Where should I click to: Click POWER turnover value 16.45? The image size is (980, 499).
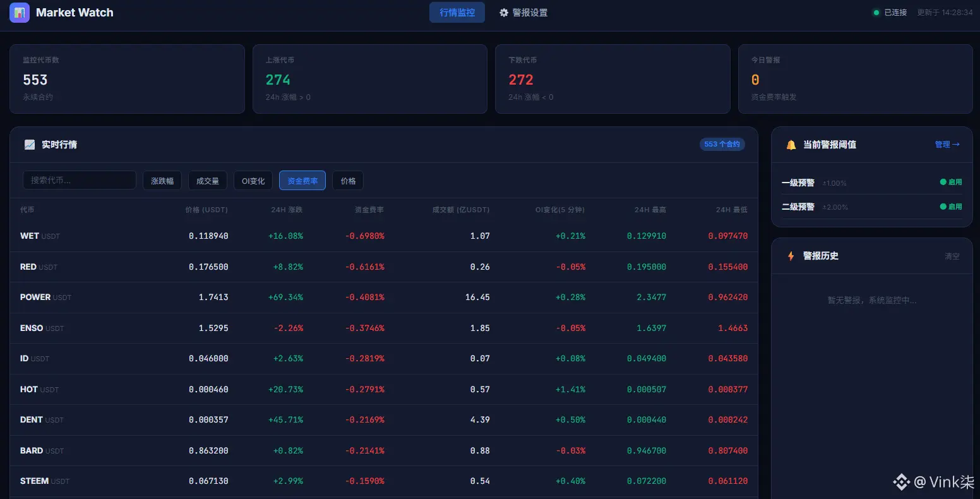click(477, 298)
